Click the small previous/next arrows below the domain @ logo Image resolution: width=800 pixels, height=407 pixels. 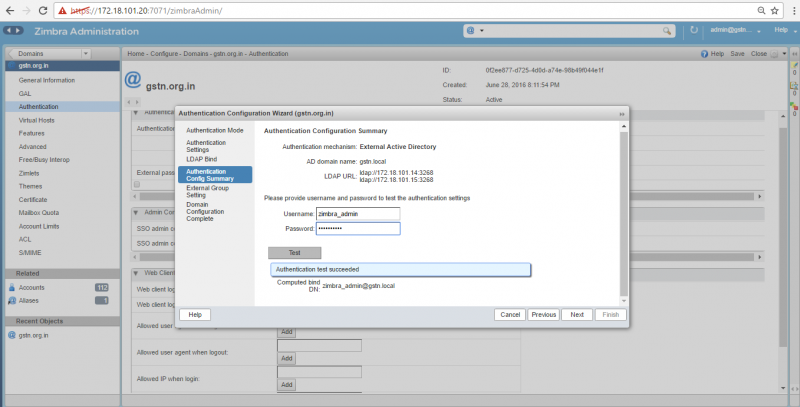133,102
